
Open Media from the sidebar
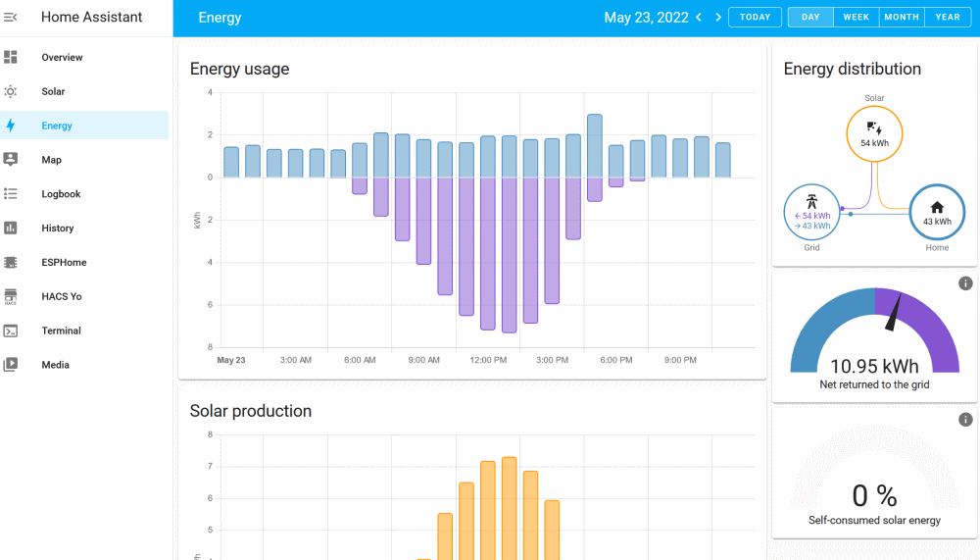tap(84, 365)
